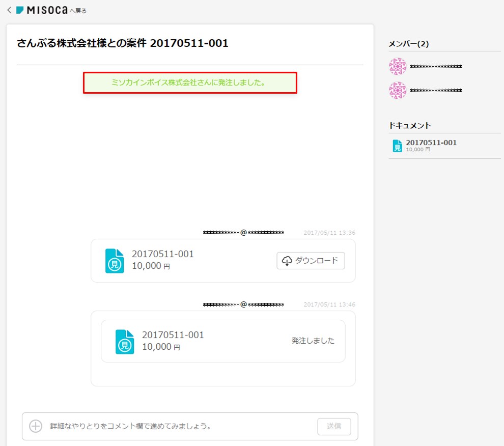
Task: Click the page title さんぷる株式会社様との案件
Action: [123, 43]
